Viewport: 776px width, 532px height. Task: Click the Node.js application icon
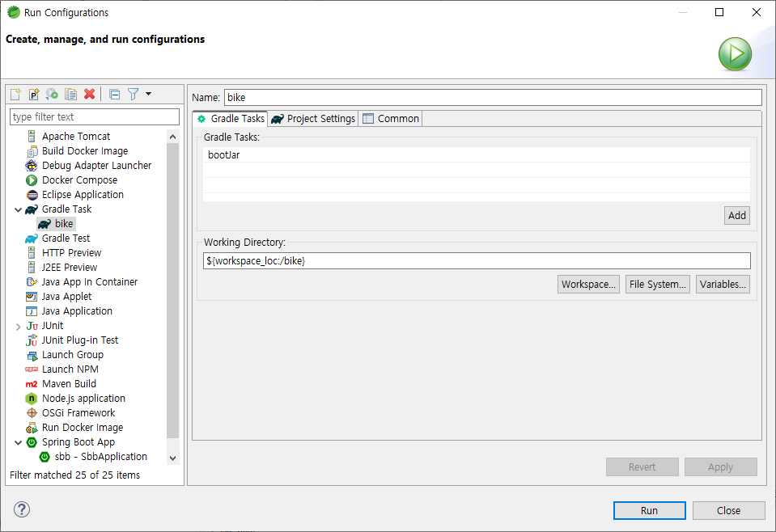[32, 399]
